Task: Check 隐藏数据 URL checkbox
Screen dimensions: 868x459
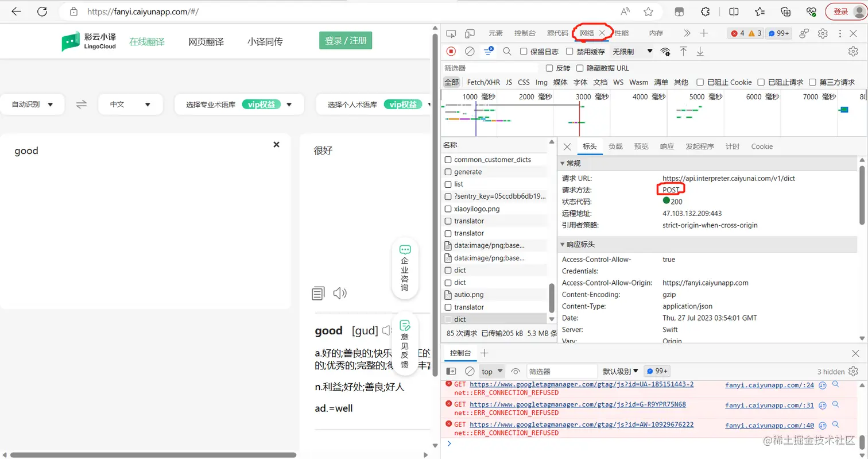Action: click(x=580, y=68)
